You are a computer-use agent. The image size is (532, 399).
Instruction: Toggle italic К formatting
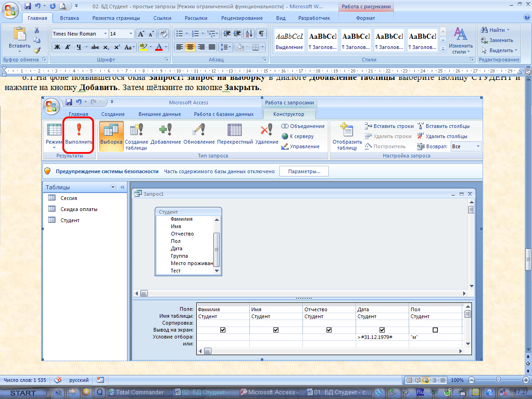pyautogui.click(x=68, y=47)
